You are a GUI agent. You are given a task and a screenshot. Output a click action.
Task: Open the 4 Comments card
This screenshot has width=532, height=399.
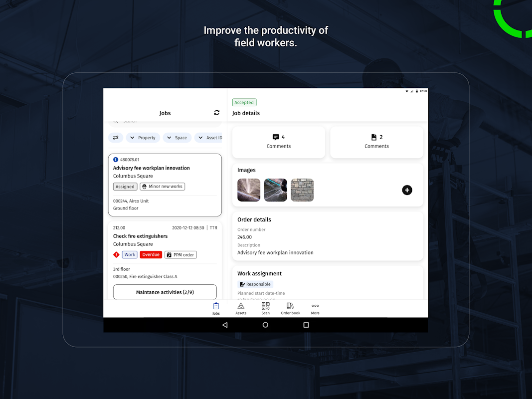(279, 142)
